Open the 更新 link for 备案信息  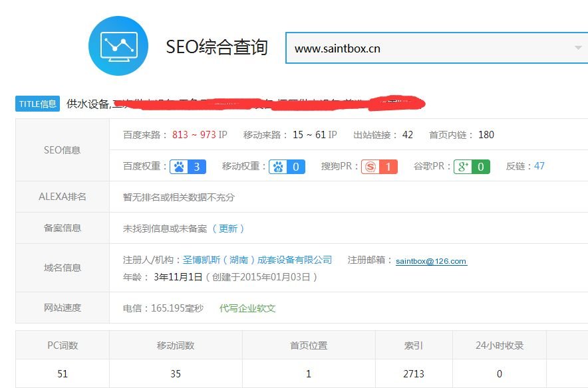pos(228,228)
